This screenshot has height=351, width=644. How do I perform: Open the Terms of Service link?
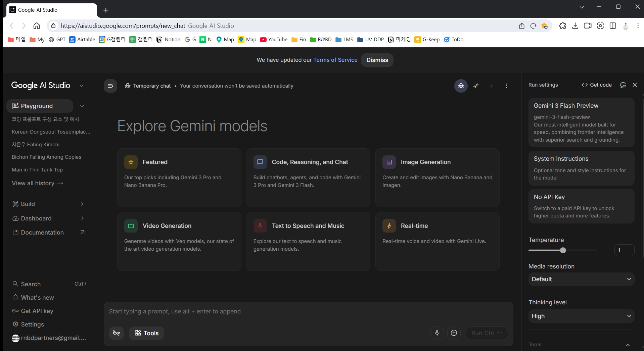[335, 60]
